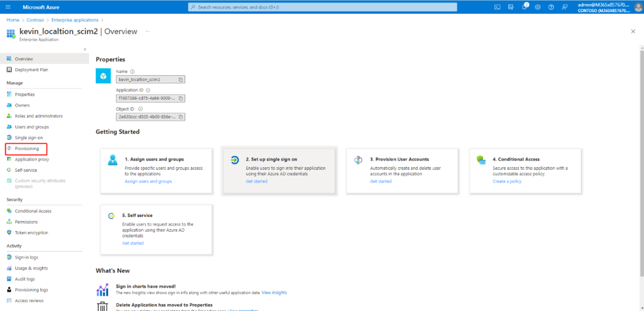The image size is (644, 311).
Task: Copy the application Name value
Action: tap(181, 80)
